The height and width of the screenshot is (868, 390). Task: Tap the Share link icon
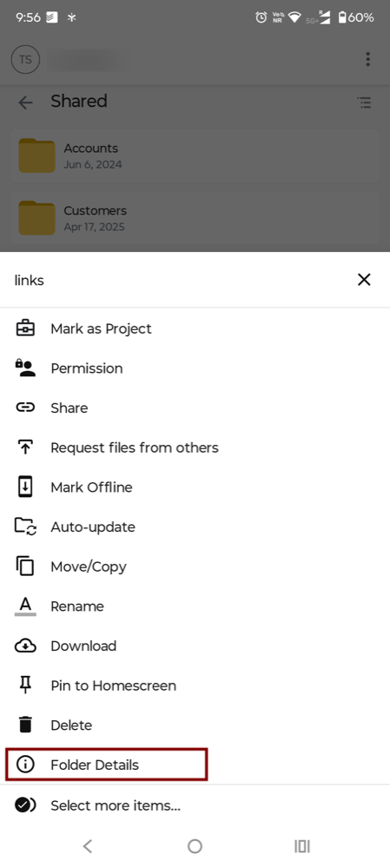click(x=25, y=407)
